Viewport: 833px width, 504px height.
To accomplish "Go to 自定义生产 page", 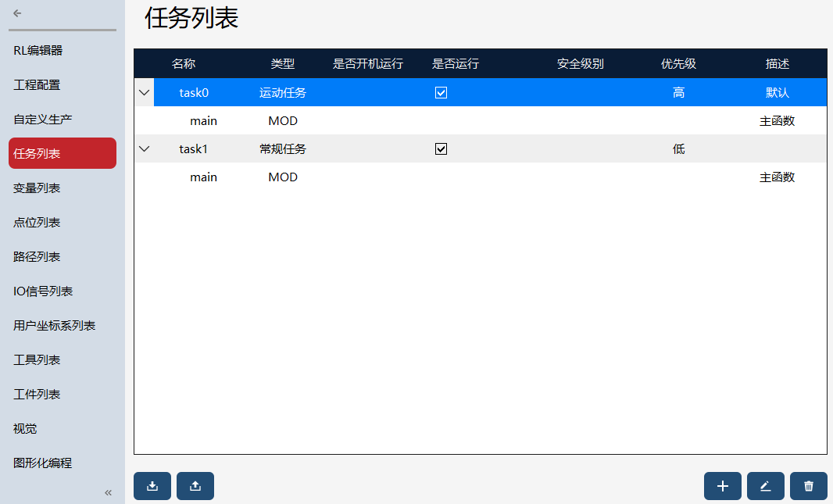I will [63, 120].
